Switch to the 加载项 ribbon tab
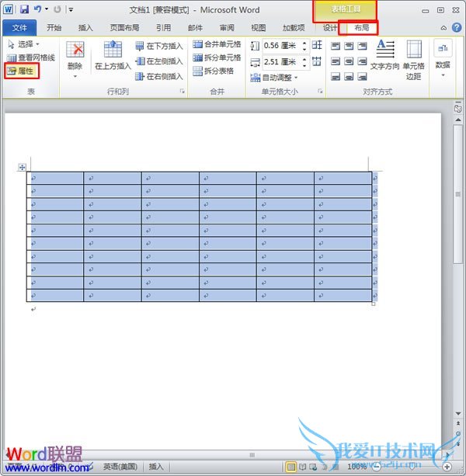Image resolution: width=466 pixels, height=476 pixels. 294,28
